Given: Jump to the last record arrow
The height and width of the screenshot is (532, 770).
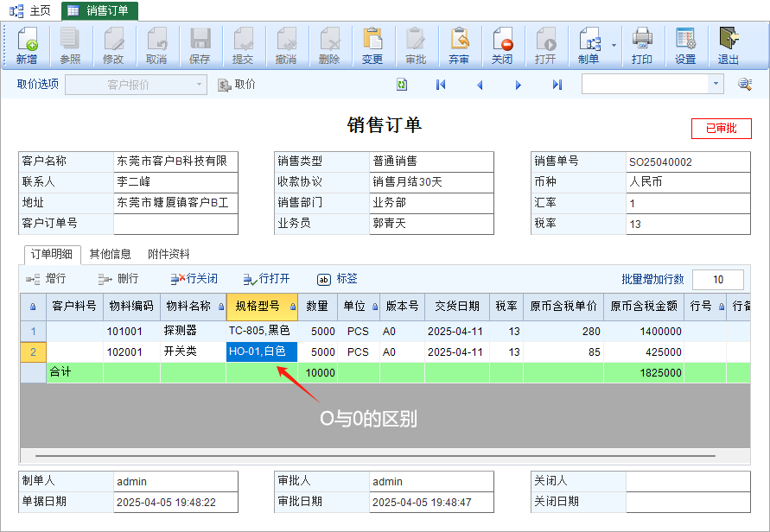Looking at the screenshot, I should pos(557,85).
